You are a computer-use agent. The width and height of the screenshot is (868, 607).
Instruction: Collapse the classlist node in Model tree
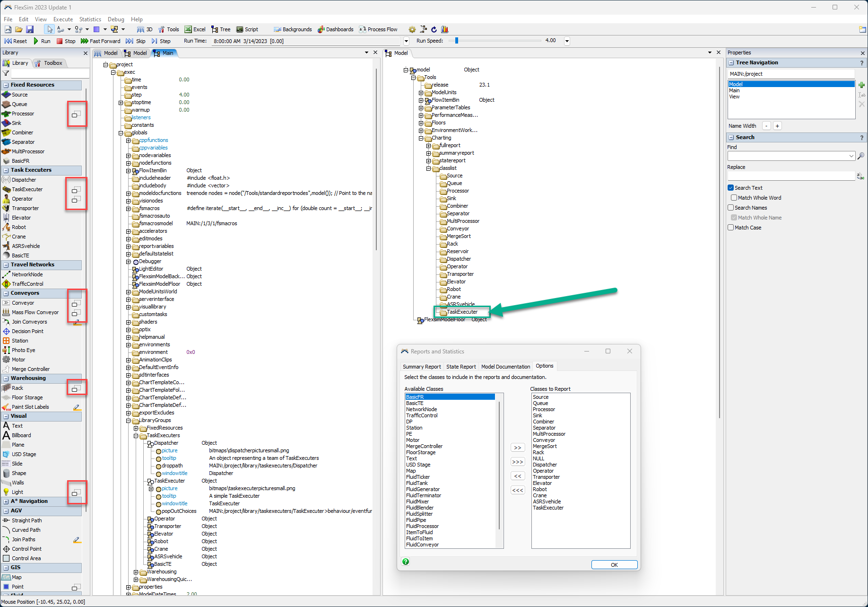coord(428,168)
